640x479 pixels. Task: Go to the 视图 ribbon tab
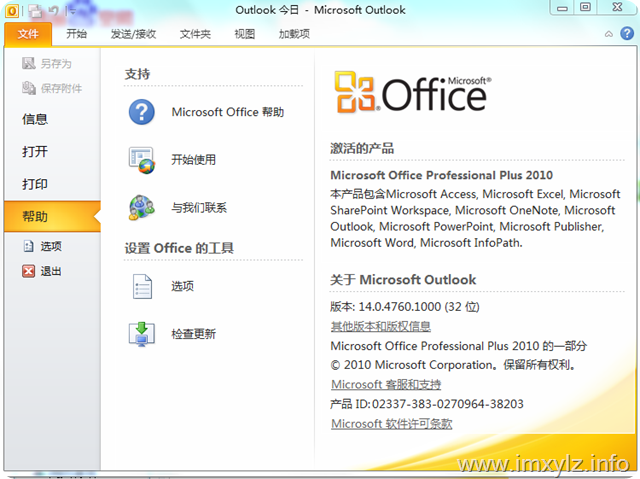[x=244, y=34]
